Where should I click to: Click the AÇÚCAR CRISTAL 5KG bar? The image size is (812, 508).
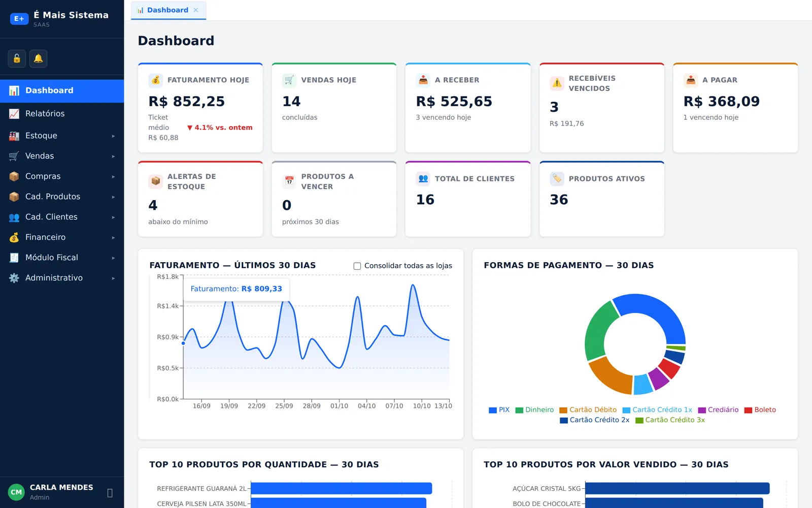click(678, 489)
